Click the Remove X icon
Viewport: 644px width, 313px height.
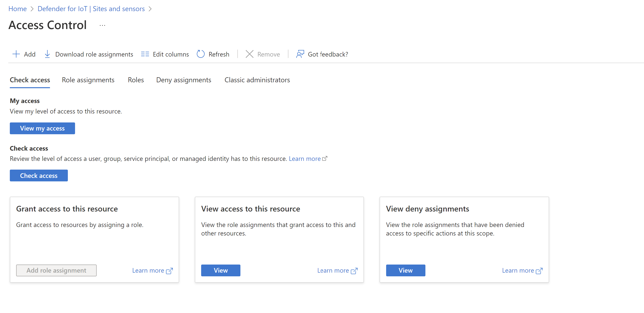pos(249,54)
